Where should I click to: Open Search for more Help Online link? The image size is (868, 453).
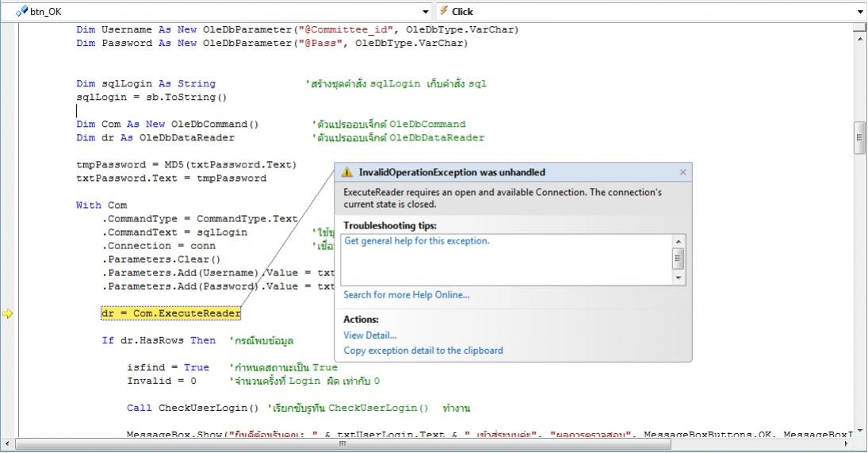point(406,295)
